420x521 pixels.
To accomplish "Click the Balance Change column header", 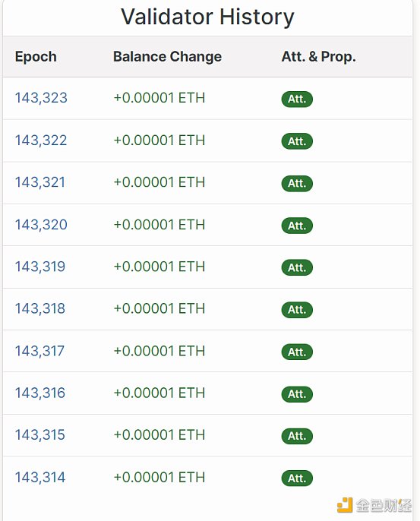I will coord(167,57).
